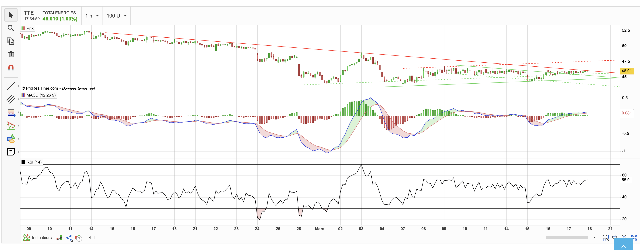
Task: Click the trash delete drawings icon
Action: (11, 54)
